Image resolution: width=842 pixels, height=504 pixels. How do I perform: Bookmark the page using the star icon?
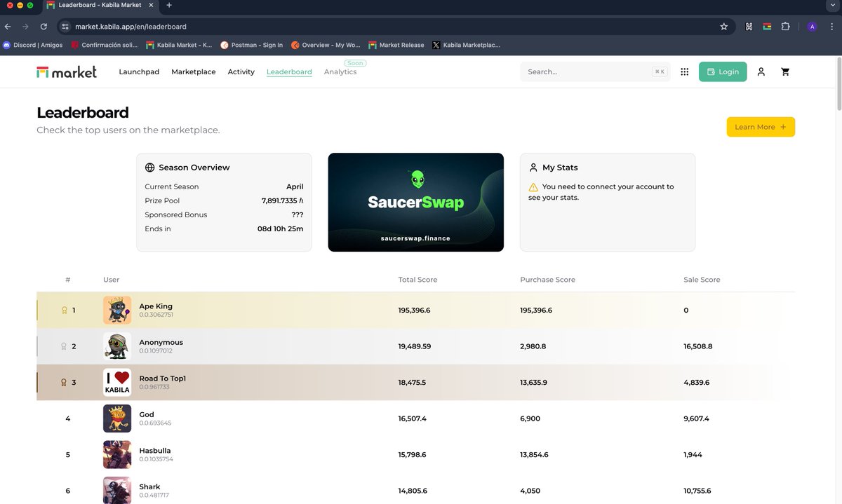coord(723,26)
